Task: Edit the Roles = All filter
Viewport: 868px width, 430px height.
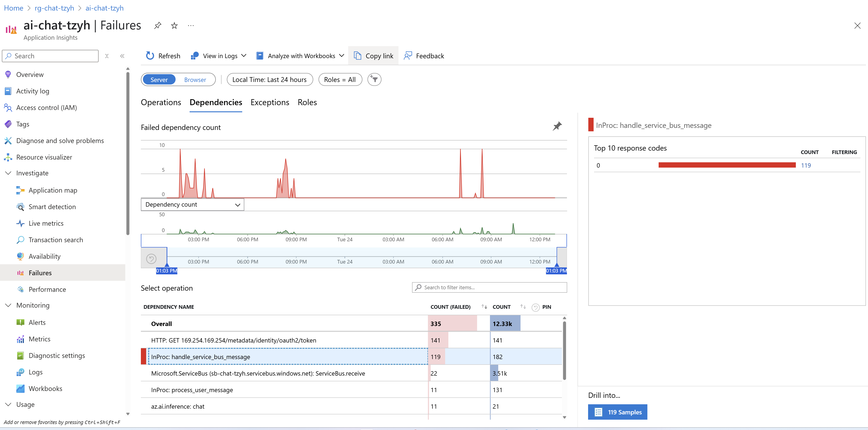Action: (x=340, y=79)
